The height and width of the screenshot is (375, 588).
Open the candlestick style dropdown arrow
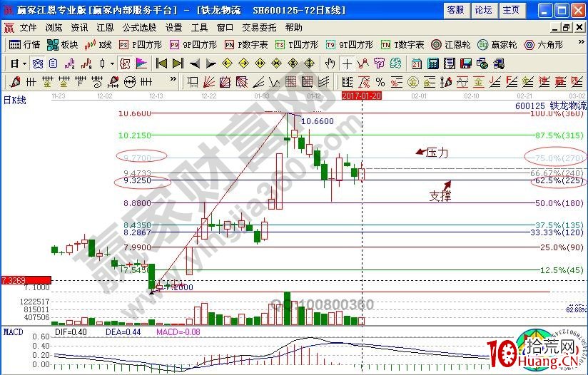coord(112,64)
